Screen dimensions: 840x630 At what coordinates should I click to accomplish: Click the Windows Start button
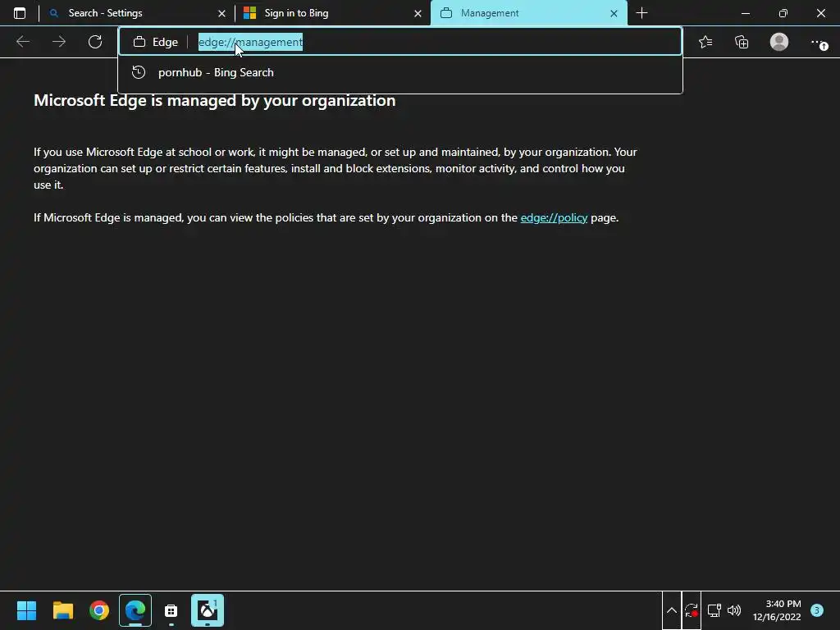tap(26, 610)
